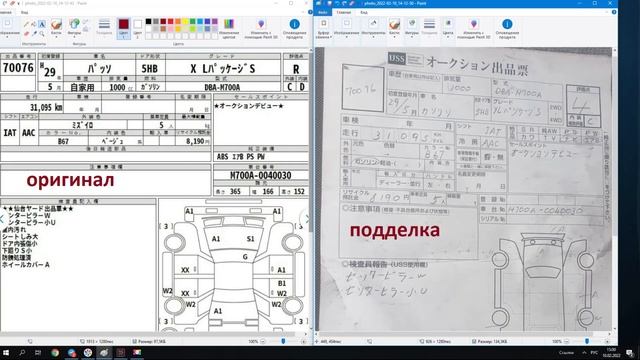Expand Colors group in right Paint window
The image size is (640, 360).
(x=448, y=29)
